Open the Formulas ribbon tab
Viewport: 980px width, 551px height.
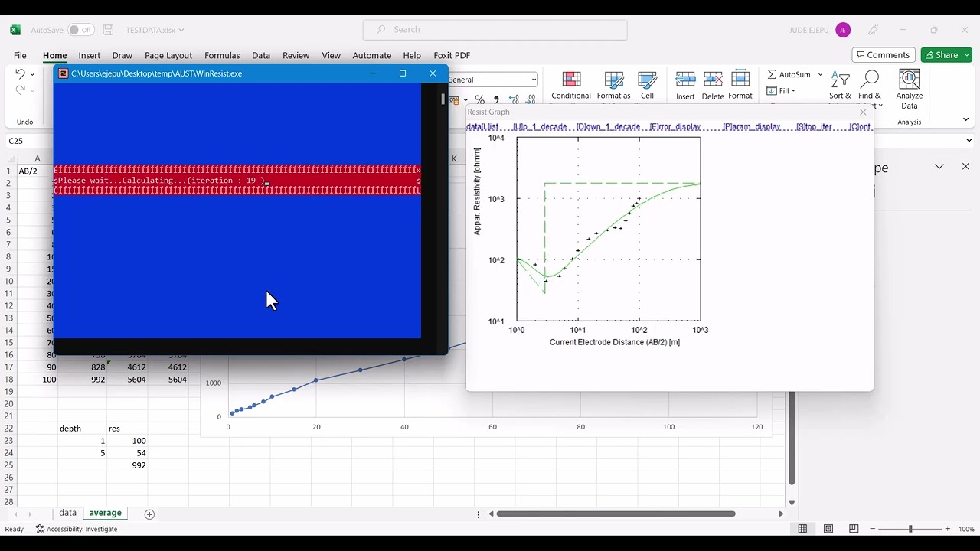(222, 55)
